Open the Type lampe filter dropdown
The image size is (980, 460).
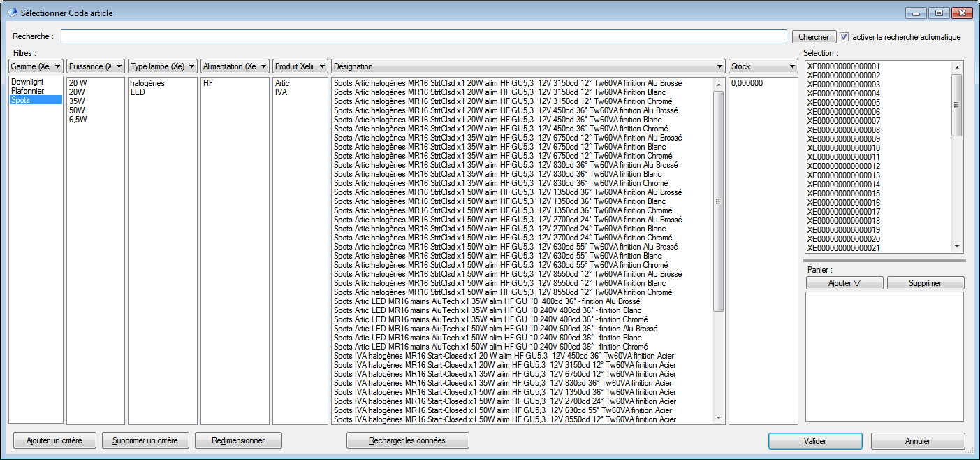[163, 66]
